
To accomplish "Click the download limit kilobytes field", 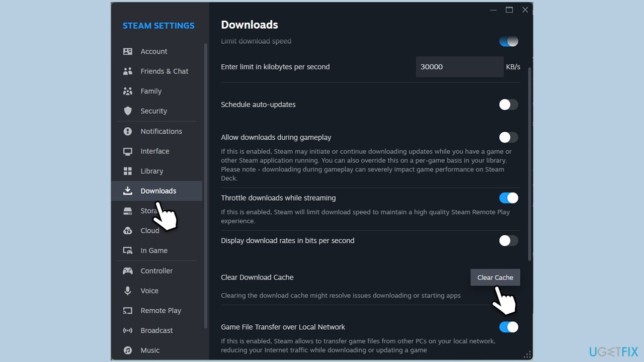I will tap(459, 67).
